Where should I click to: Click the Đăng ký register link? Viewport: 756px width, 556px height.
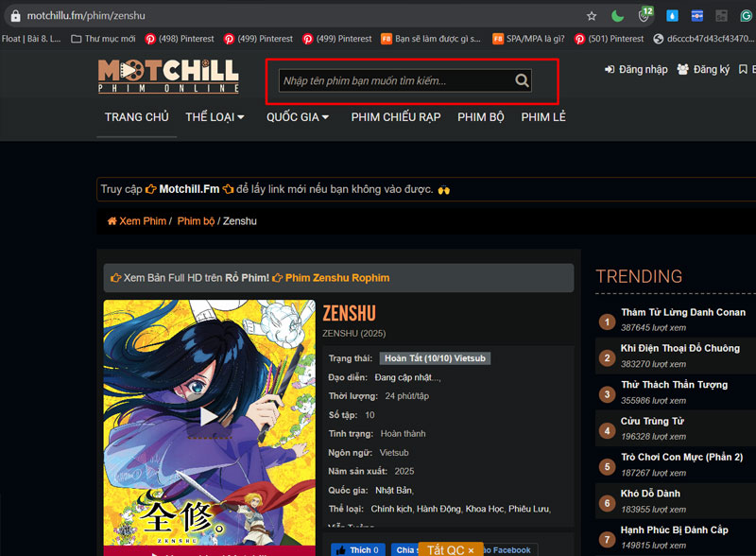point(703,70)
